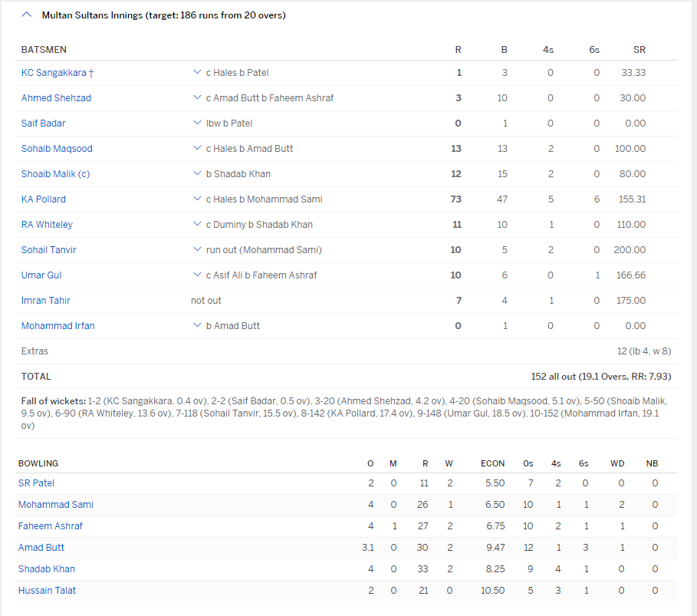The height and width of the screenshot is (616, 697).
Task: Open bowler SR Patel's profile
Action: tap(36, 483)
